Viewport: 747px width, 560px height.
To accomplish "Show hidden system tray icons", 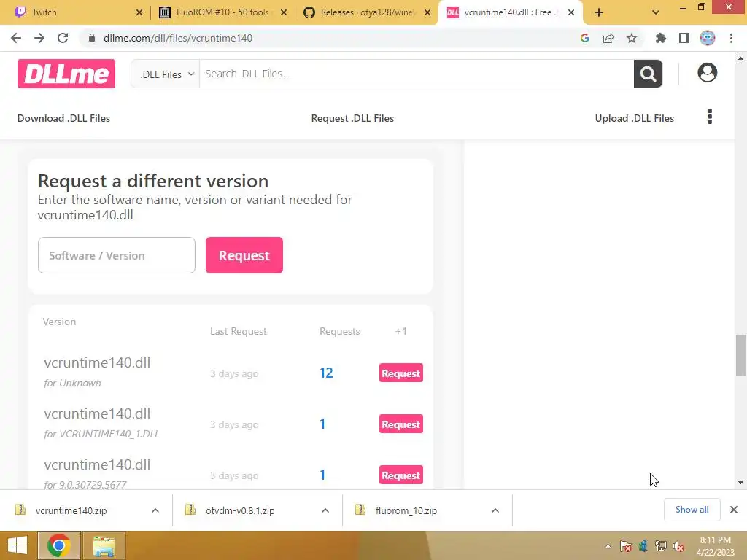I will (608, 546).
